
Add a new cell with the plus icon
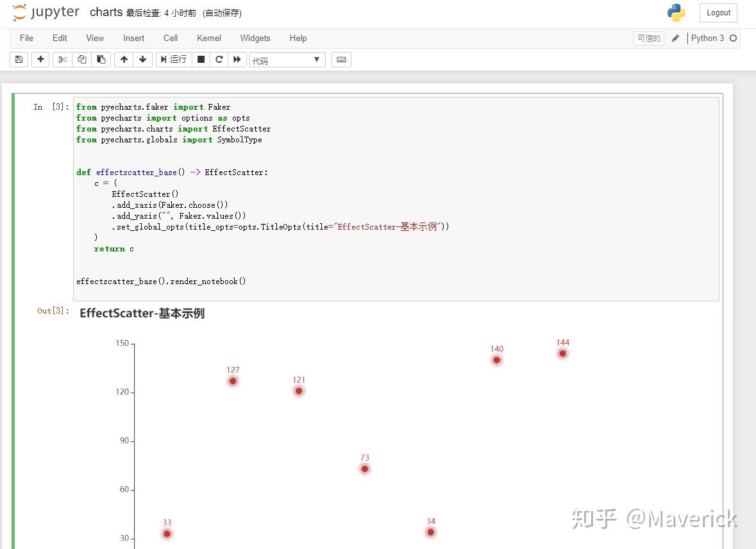pos(40,59)
